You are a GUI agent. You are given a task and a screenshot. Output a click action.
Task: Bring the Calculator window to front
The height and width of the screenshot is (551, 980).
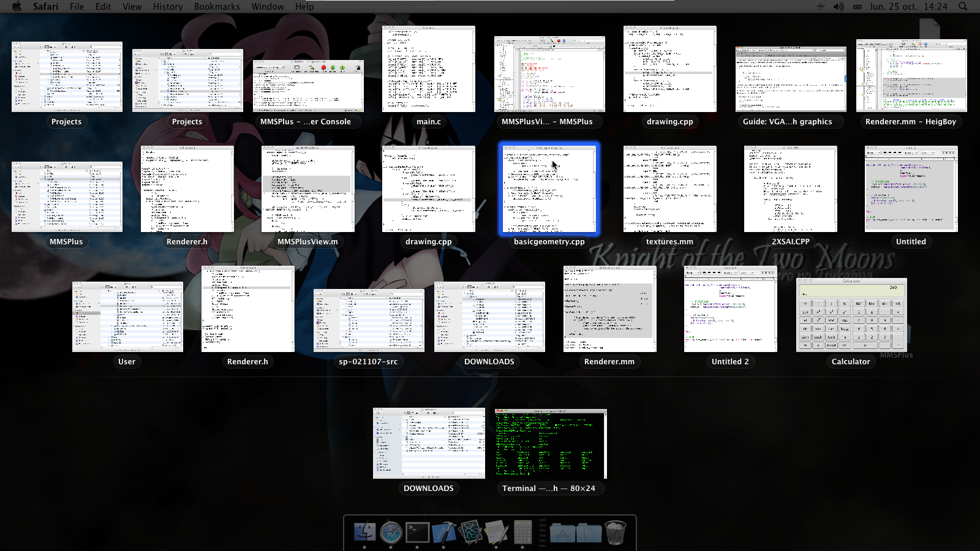point(851,315)
